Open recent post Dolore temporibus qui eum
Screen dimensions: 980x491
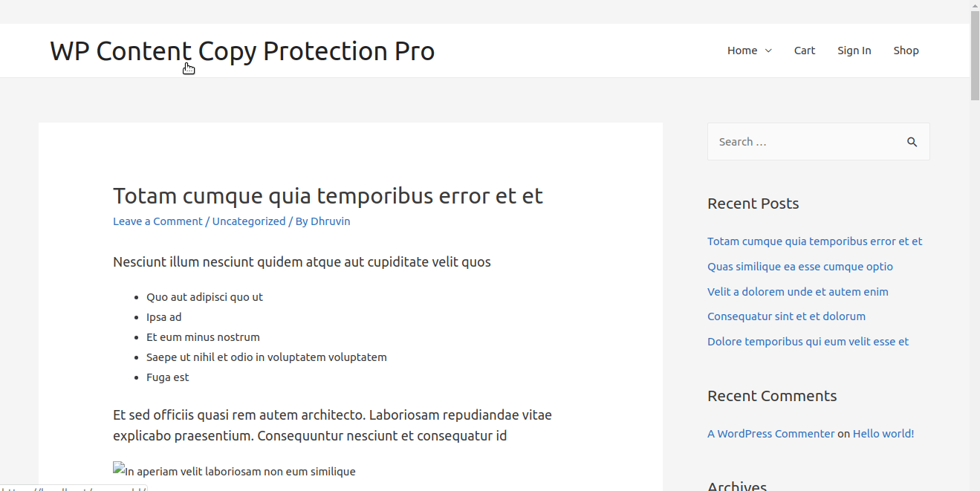point(808,342)
